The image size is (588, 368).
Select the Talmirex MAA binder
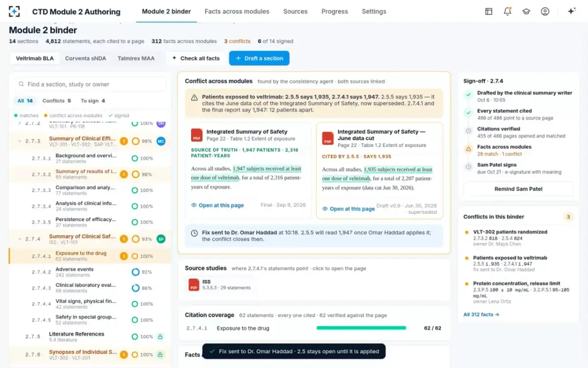coord(136,58)
